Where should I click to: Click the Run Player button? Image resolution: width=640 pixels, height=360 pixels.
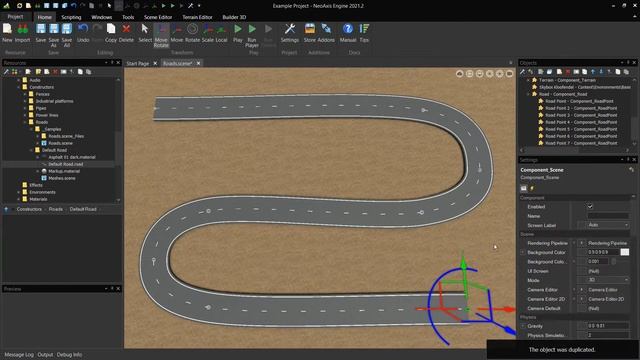tap(252, 35)
